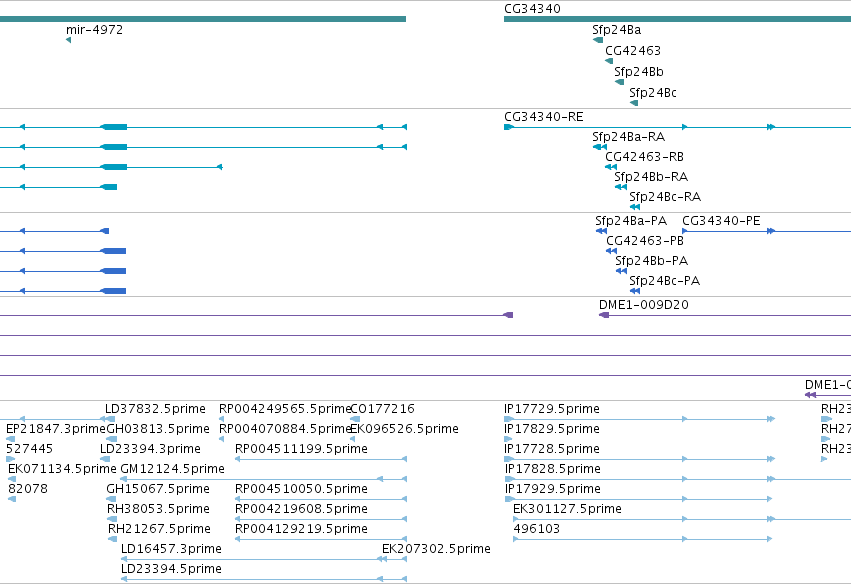Screen dimensions: 851x584
Task: Click the DME1-009D20 clone label
Action: point(644,305)
